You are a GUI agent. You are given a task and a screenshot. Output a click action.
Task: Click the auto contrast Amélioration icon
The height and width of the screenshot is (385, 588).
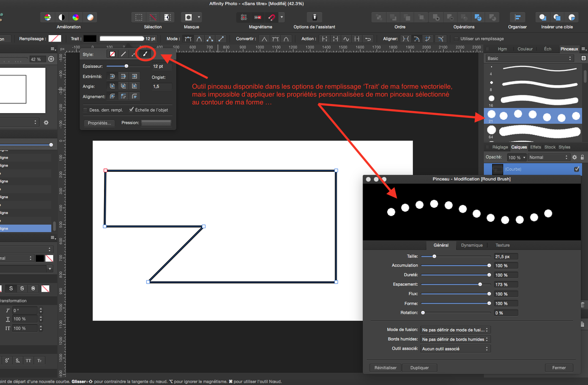(62, 17)
